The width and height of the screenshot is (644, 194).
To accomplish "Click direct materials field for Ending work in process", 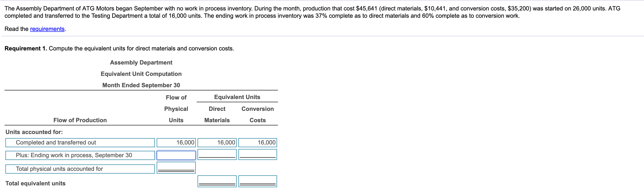I will click(217, 154).
